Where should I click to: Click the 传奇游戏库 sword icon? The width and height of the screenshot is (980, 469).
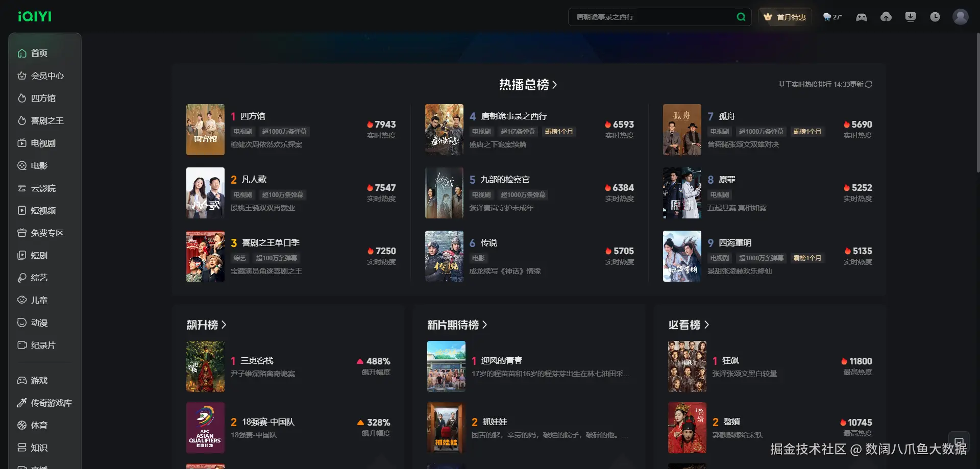22,403
